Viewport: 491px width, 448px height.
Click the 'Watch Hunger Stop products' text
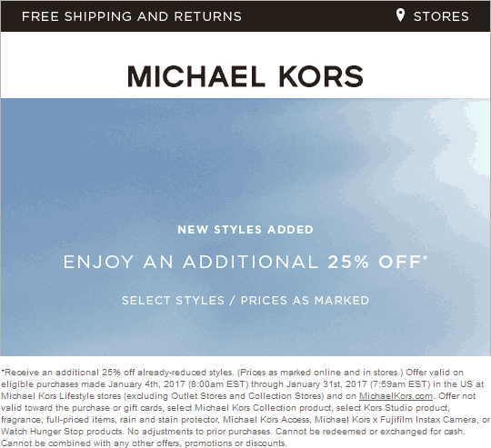pyautogui.click(x=62, y=432)
